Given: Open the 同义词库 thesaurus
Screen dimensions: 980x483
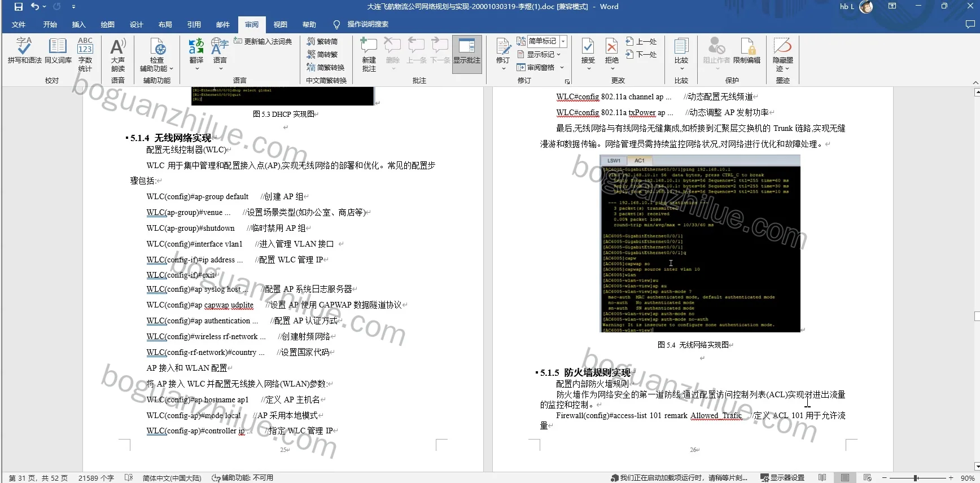Looking at the screenshot, I should pos(58,51).
